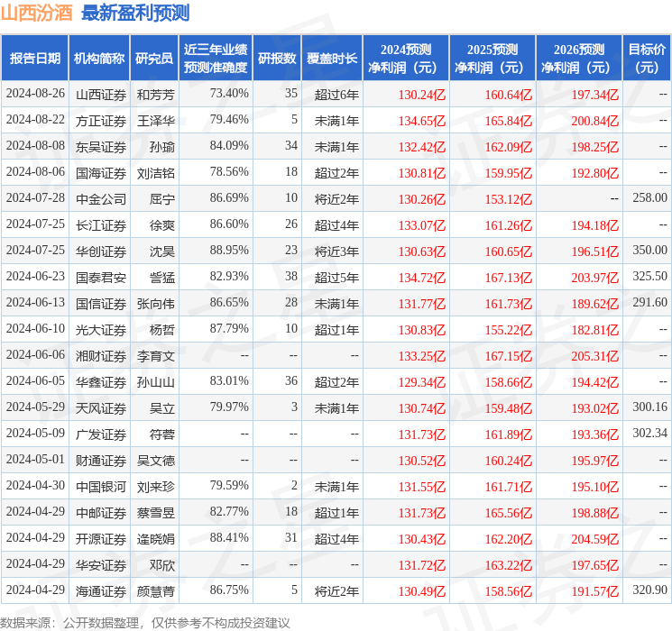Screen dimensions: 672x631
Task: Click the 报告日期 column header
Action: click(34, 59)
